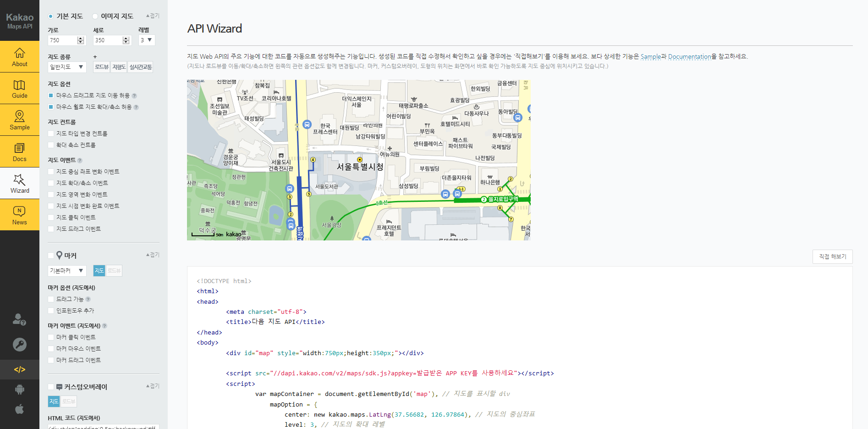The height and width of the screenshot is (429, 868).
Task: Toggle 마우스 휠로 지도 확대/축소 허용 checkbox
Action: coord(51,107)
